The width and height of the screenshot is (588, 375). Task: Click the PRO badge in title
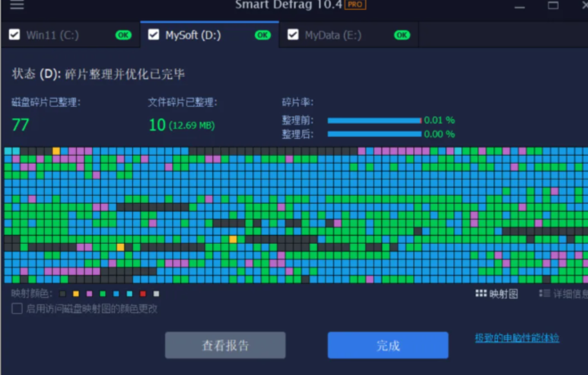coord(355,5)
